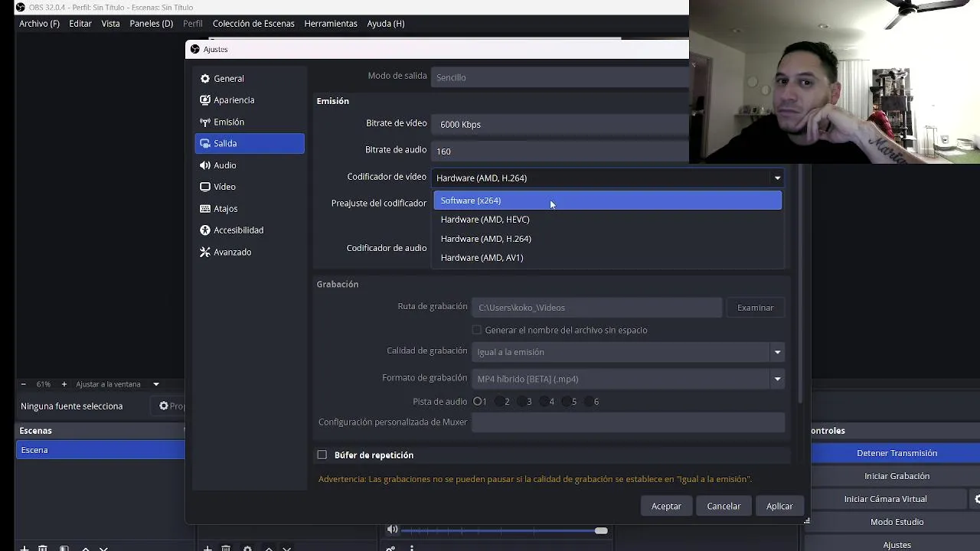Click the Modo Estudio button
Screen dimensions: 980x551
coord(897,522)
